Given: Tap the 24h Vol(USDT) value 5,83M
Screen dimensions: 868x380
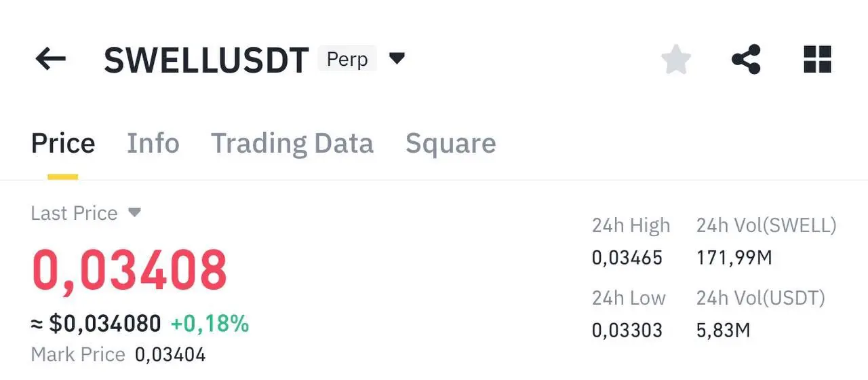Looking at the screenshot, I should click(x=724, y=330).
